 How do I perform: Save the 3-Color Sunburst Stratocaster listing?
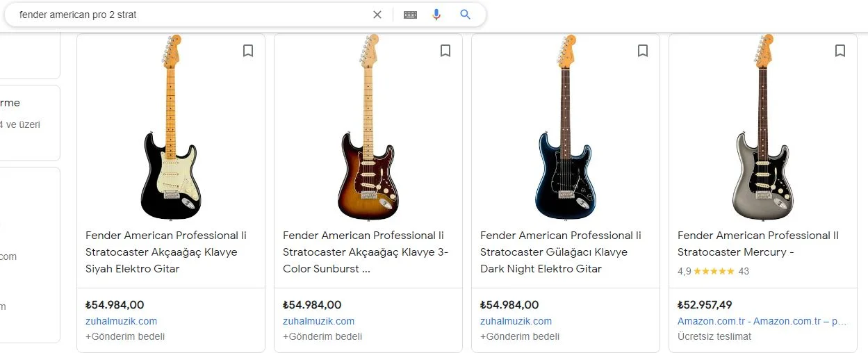pos(445,51)
